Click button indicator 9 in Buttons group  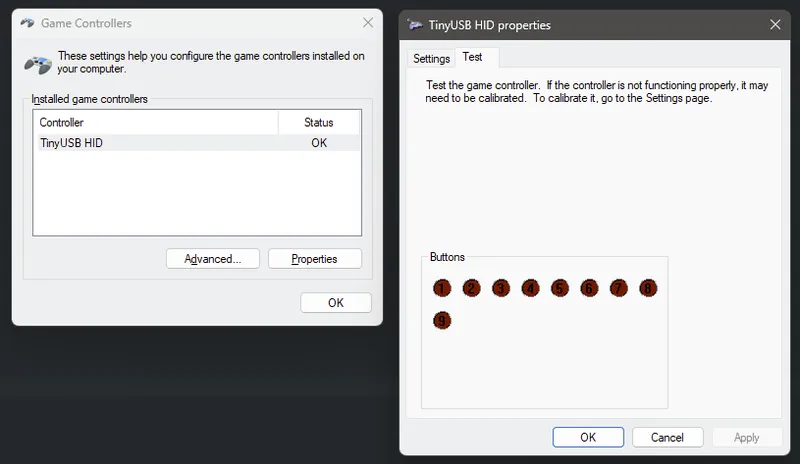[x=442, y=321]
